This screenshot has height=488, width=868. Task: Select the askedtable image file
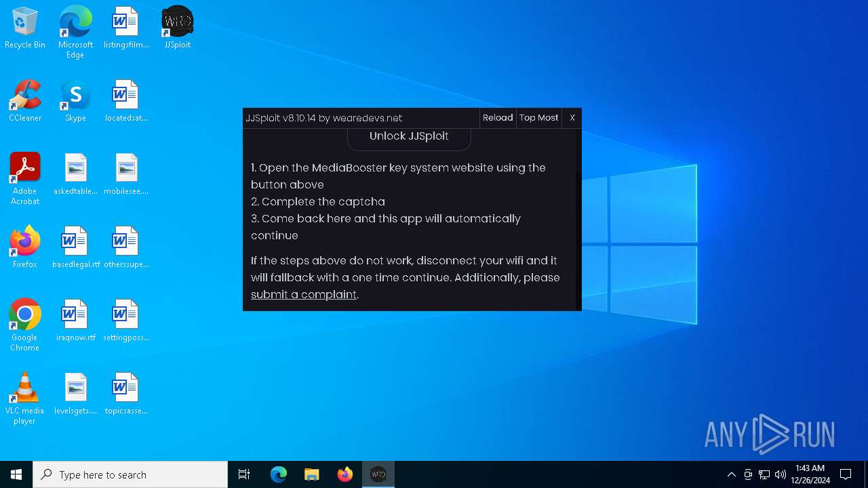[75, 175]
